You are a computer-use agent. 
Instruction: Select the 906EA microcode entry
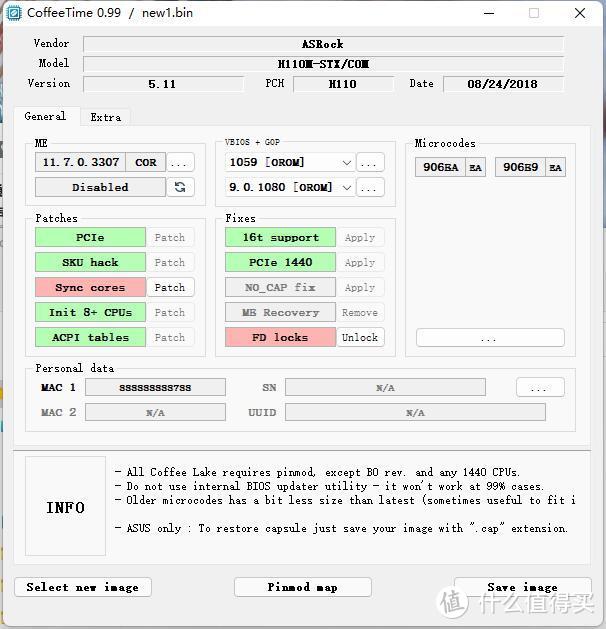point(440,167)
